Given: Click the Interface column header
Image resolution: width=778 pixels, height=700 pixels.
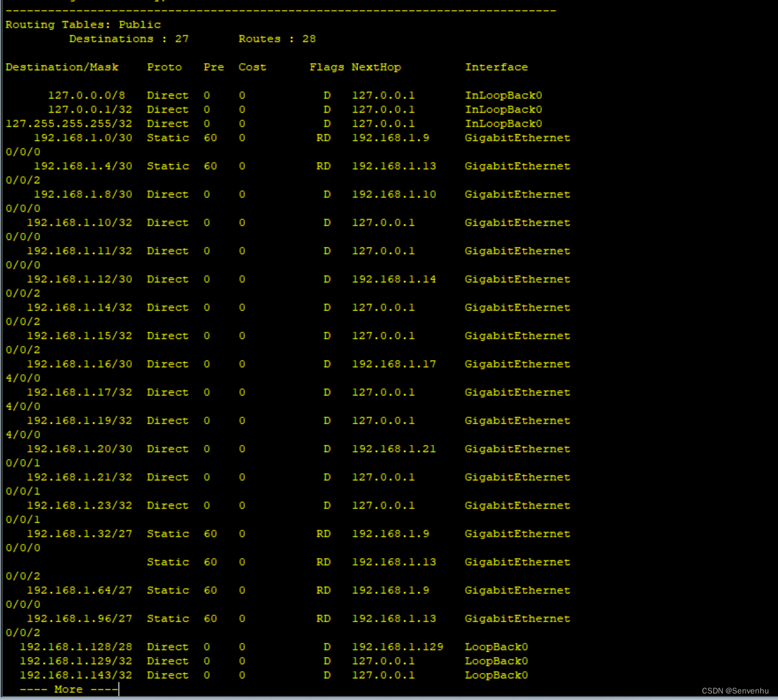Looking at the screenshot, I should [496, 67].
